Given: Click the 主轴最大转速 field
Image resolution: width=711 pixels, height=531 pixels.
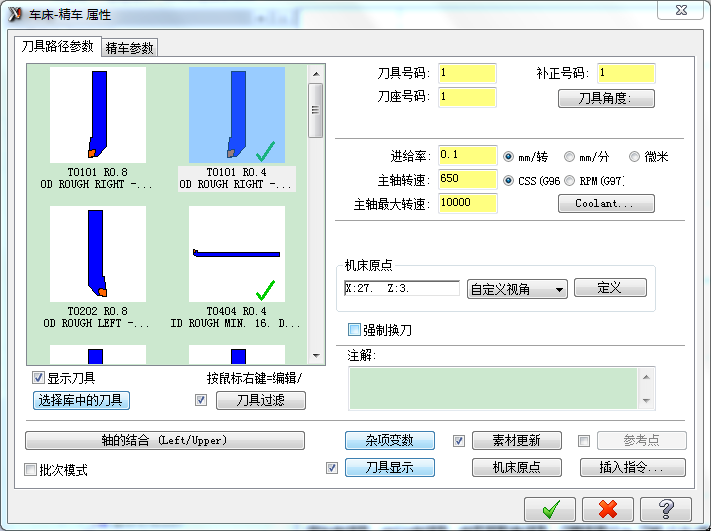Looking at the screenshot, I should [468, 203].
